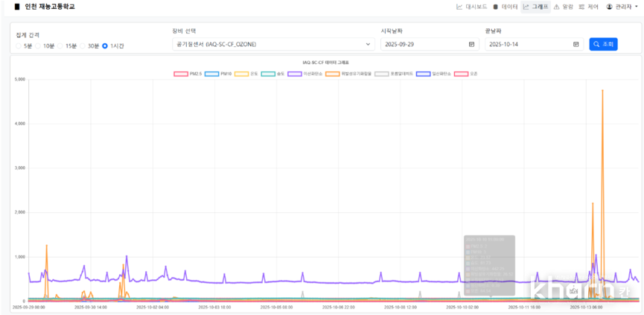Click the 2,000 y-axis label

click(19, 212)
